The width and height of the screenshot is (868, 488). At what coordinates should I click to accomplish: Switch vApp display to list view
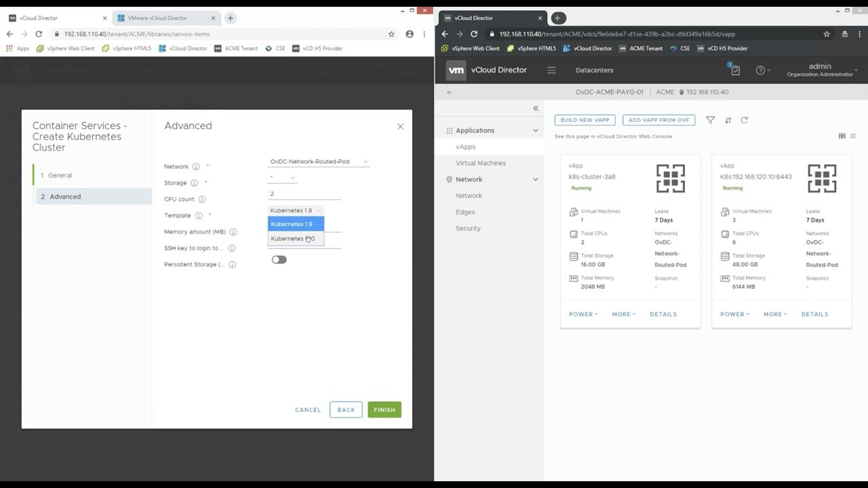coord(853,136)
